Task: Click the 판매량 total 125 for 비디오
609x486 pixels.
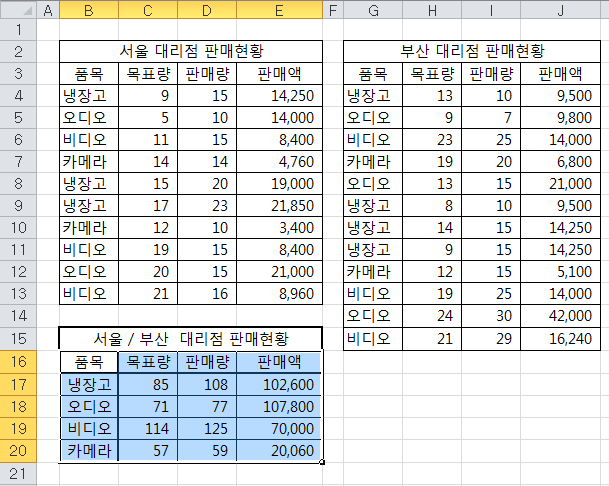Action: (x=207, y=429)
